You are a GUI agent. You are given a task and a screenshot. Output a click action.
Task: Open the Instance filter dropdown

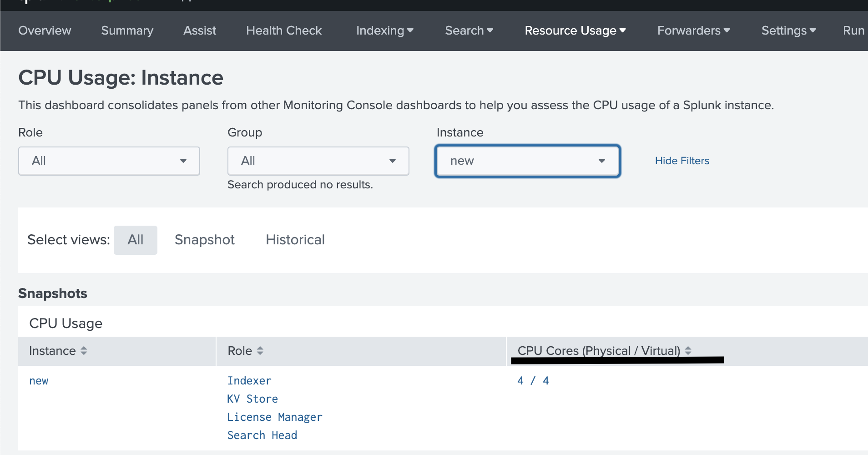[527, 161]
